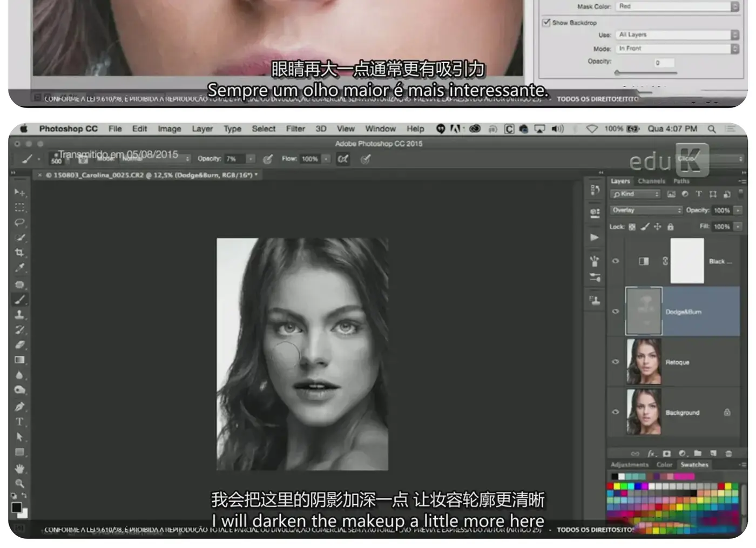
Task: Select the Crop tool
Action: coord(19,253)
